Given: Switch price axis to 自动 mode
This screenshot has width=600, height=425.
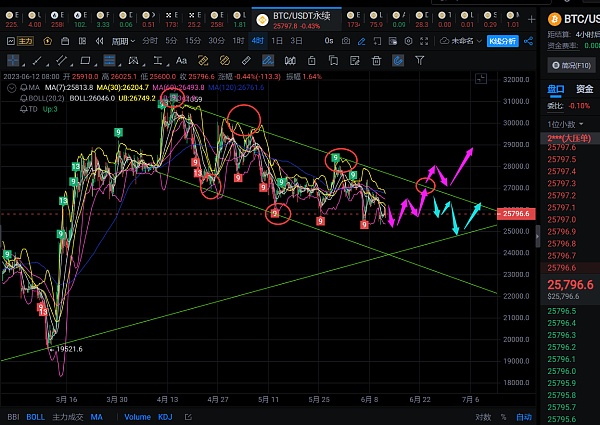Looking at the screenshot, I should 528,417.
